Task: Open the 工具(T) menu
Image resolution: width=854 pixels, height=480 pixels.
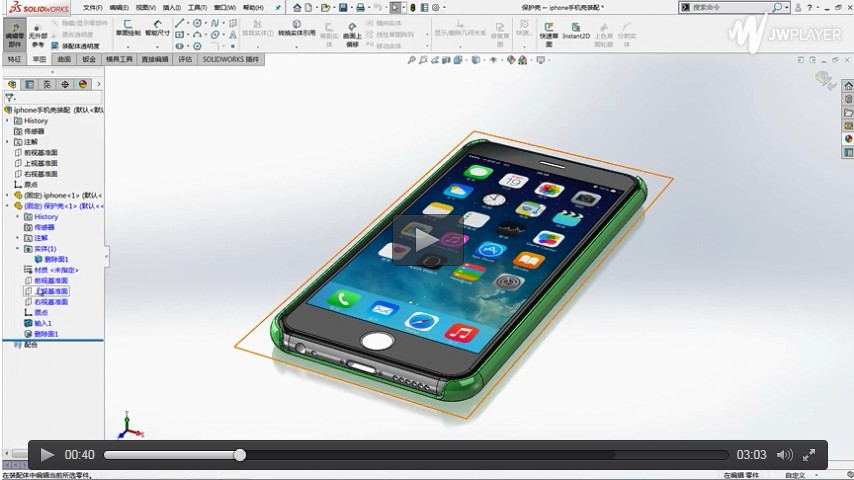Action: click(197, 8)
